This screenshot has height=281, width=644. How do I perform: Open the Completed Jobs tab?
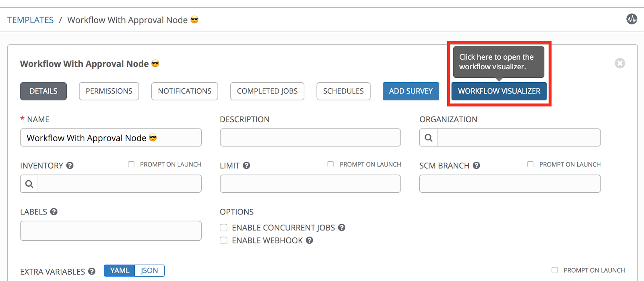(267, 91)
